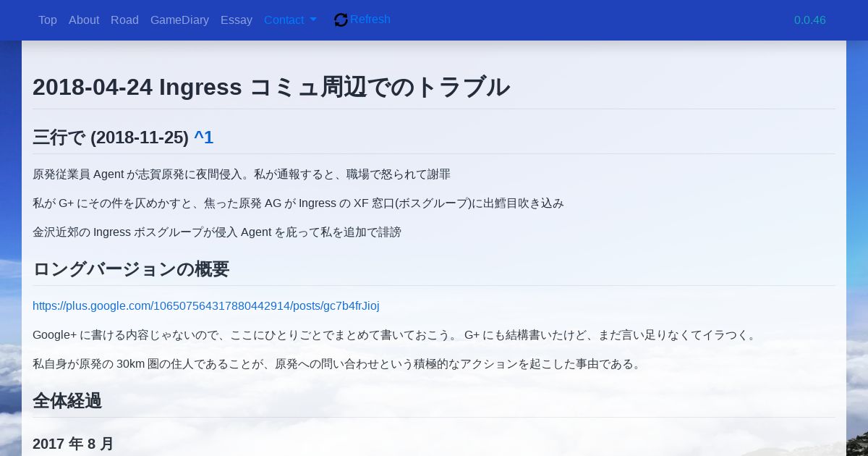Click the heading 三行で (2018-11-25)
Image resolution: width=868 pixels, height=456 pixels.
[111, 138]
